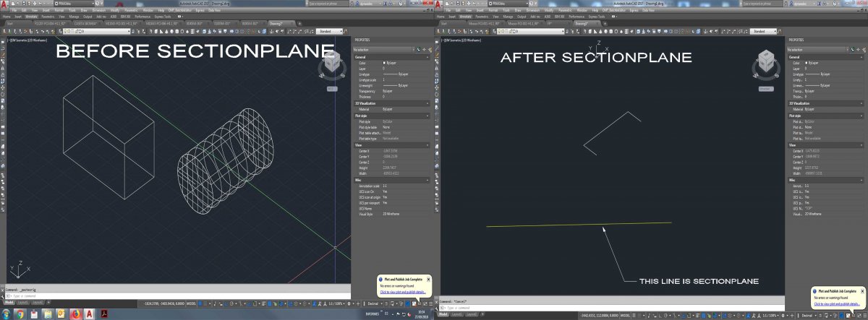The height and width of the screenshot is (320, 868).
Task: Click the view plot and publish details link, right window
Action: pyautogui.click(x=838, y=304)
